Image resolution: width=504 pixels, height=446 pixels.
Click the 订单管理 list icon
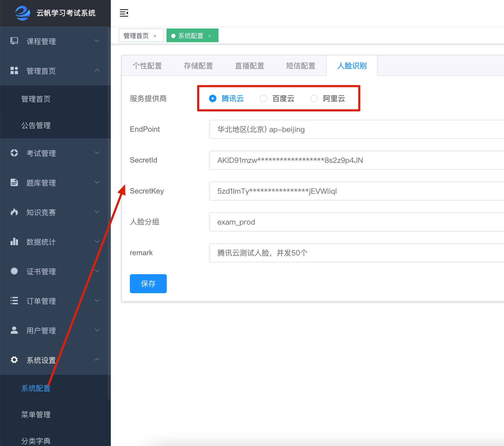[14, 301]
